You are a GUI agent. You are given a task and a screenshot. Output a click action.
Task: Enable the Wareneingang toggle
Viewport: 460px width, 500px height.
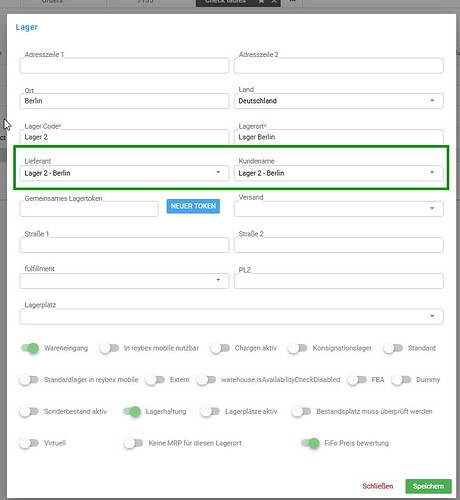[x=30, y=348]
